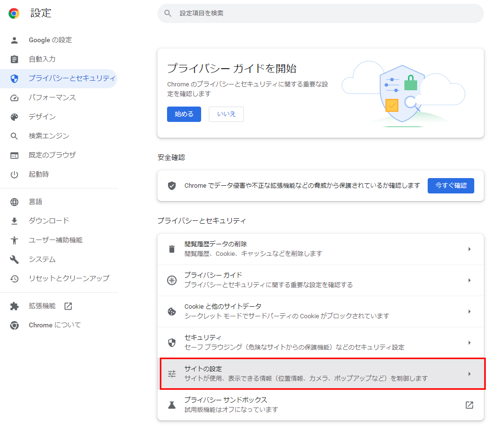Click the person icon for Google の設定
The height and width of the screenshot is (432, 504).
[14, 40]
